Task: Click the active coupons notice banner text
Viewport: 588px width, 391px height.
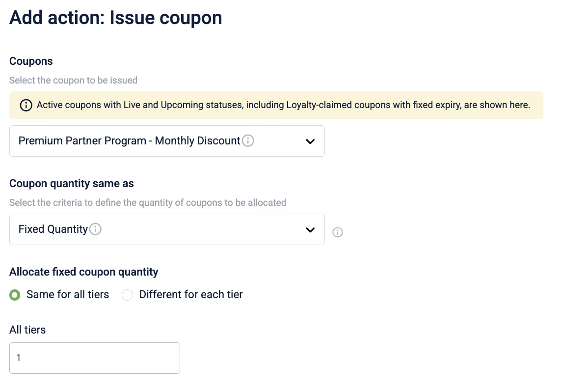Action: [283, 105]
